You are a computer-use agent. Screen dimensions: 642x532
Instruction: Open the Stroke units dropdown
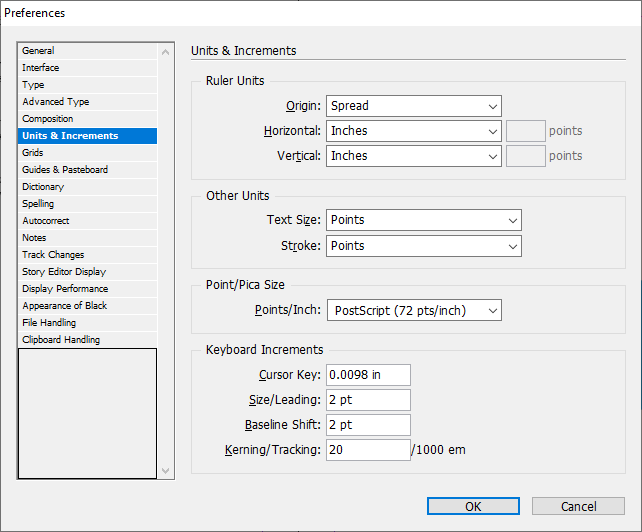pos(424,246)
